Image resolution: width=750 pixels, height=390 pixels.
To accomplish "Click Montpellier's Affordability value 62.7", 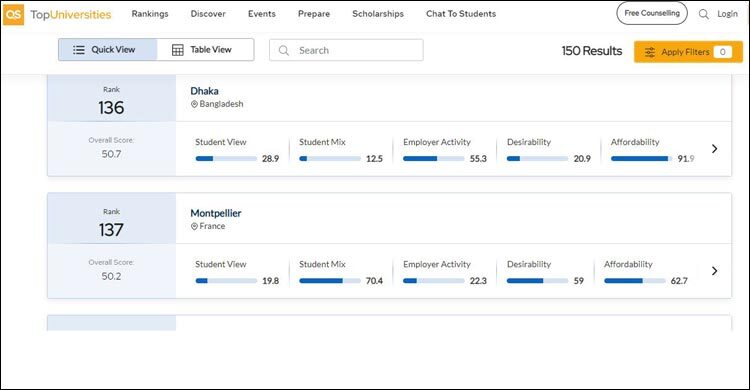I will pos(679,281).
